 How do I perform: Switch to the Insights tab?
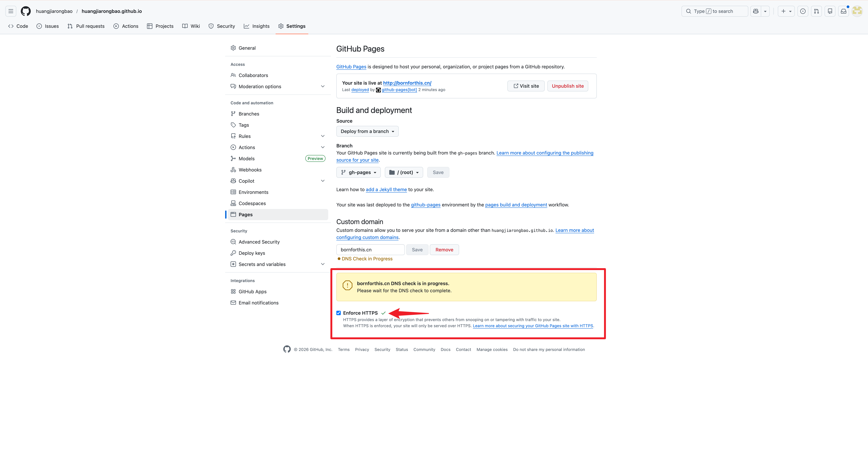coord(257,26)
